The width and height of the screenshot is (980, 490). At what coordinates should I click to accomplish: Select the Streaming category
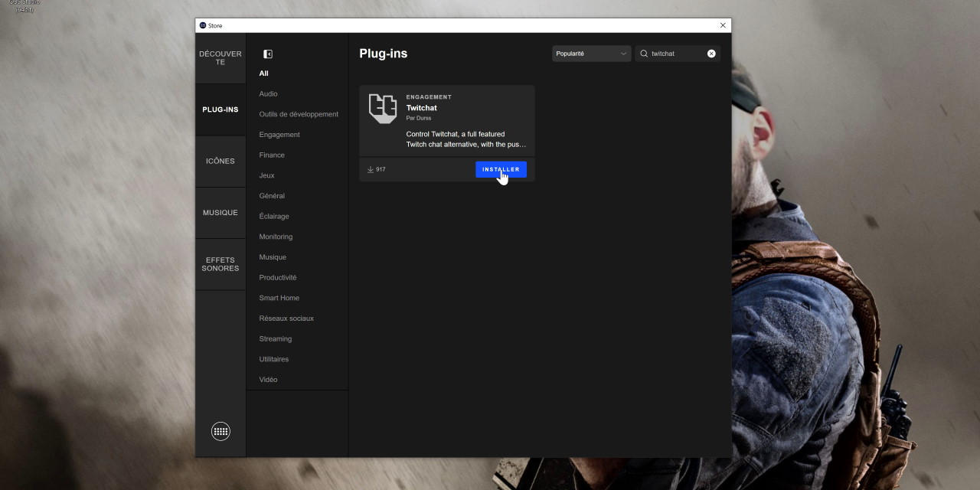point(275,339)
